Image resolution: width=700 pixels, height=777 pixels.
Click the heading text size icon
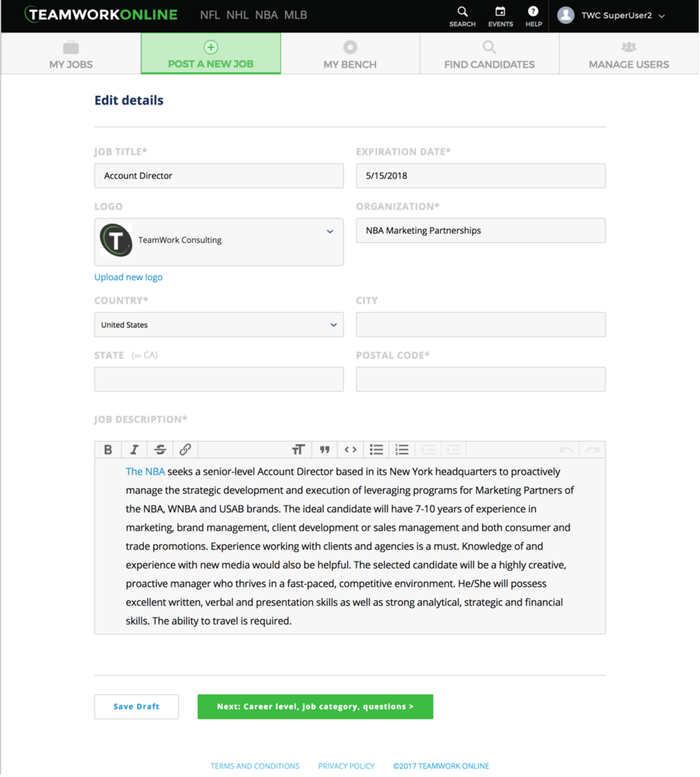(x=298, y=450)
